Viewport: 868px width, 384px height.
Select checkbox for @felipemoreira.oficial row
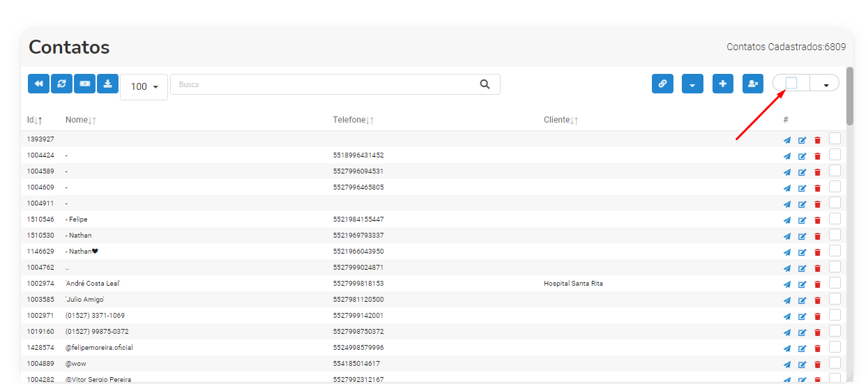point(835,346)
